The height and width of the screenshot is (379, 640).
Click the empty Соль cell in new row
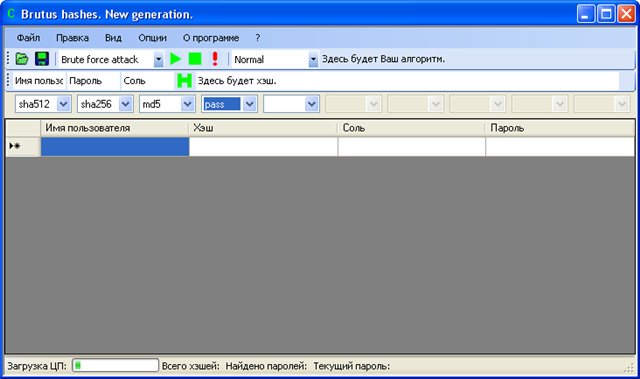[x=412, y=146]
